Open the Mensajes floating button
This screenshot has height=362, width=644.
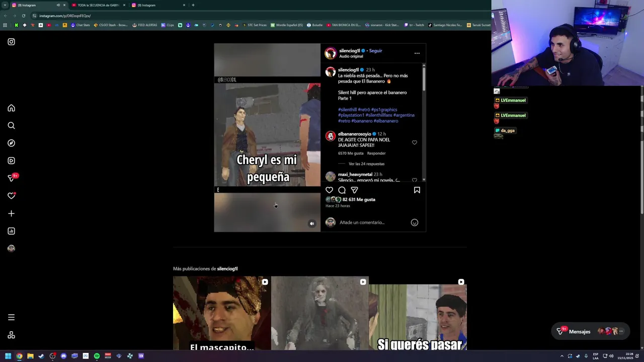click(x=590, y=331)
